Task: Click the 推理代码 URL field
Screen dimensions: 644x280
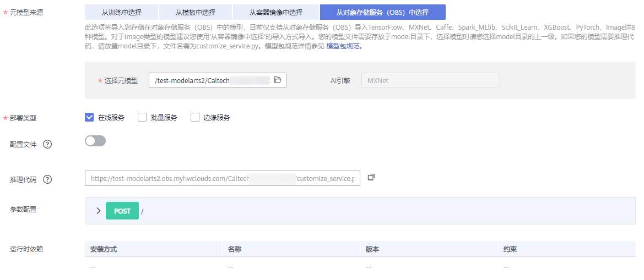Action: 223,178
